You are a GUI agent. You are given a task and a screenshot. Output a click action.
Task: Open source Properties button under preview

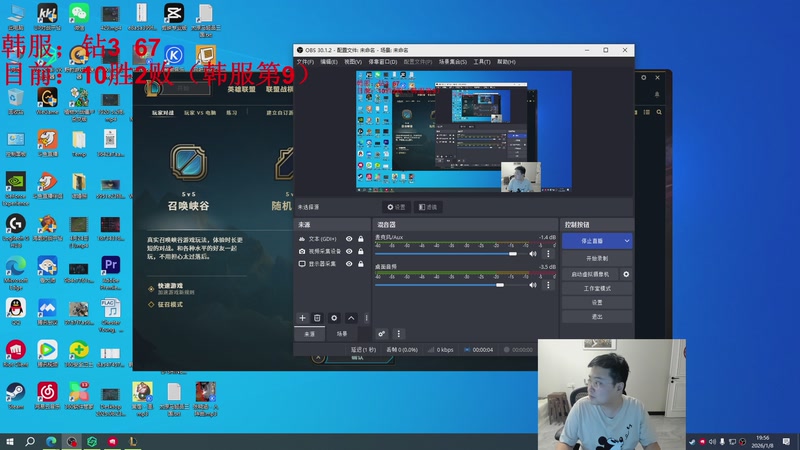pos(396,207)
